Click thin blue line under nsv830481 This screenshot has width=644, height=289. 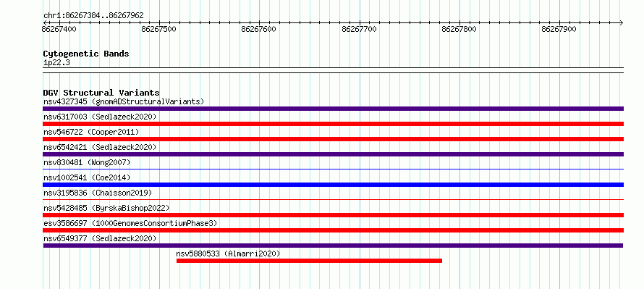coord(333,169)
